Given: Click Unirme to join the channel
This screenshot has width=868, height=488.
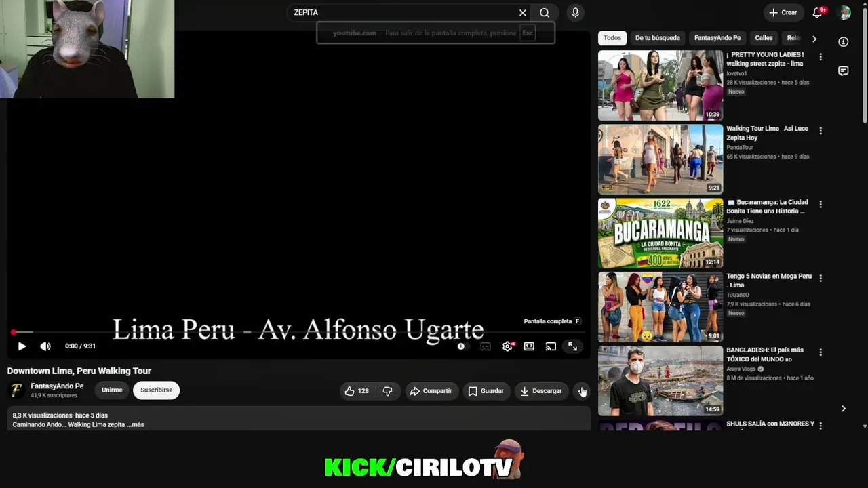Looking at the screenshot, I should point(112,390).
